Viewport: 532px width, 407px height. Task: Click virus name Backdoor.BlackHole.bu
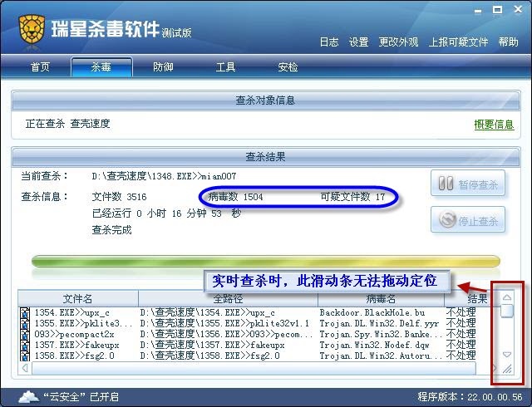click(x=372, y=312)
